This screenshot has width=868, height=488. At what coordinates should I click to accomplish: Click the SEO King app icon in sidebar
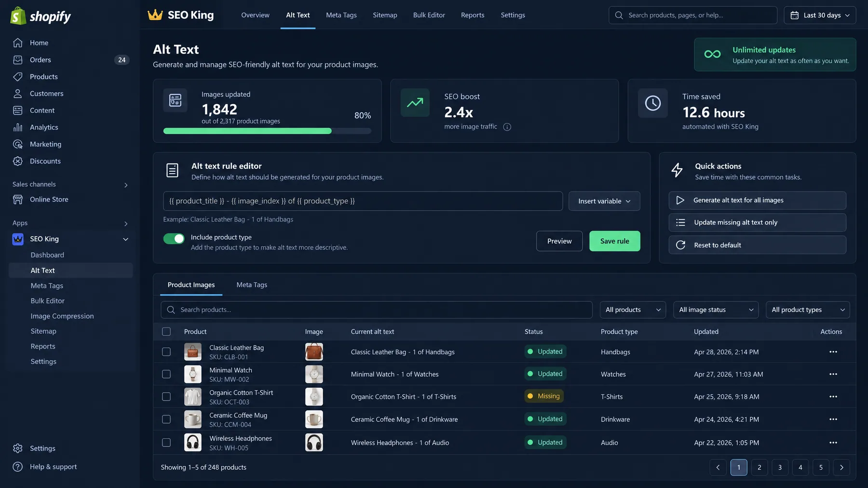(18, 239)
